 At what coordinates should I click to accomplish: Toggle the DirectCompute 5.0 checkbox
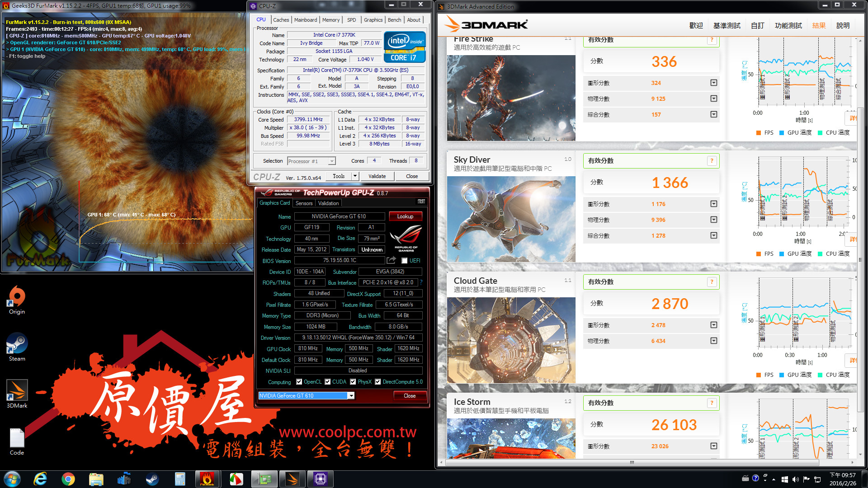tap(378, 382)
